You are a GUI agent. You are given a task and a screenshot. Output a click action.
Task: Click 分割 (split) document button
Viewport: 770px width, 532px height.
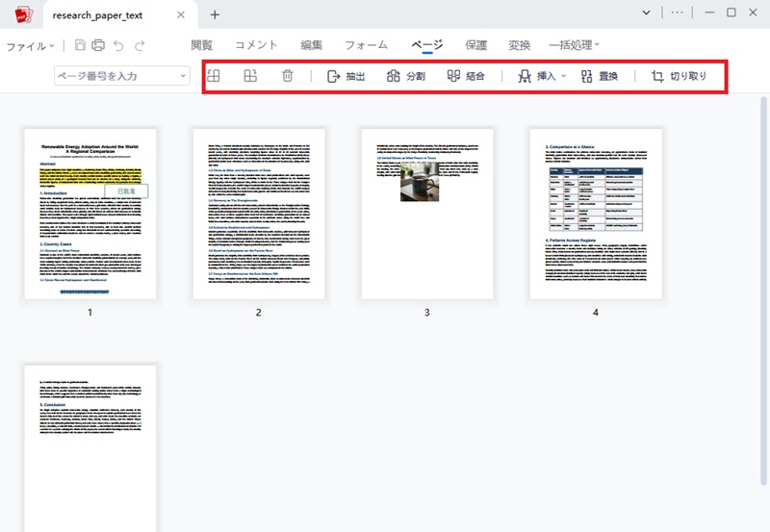(405, 76)
